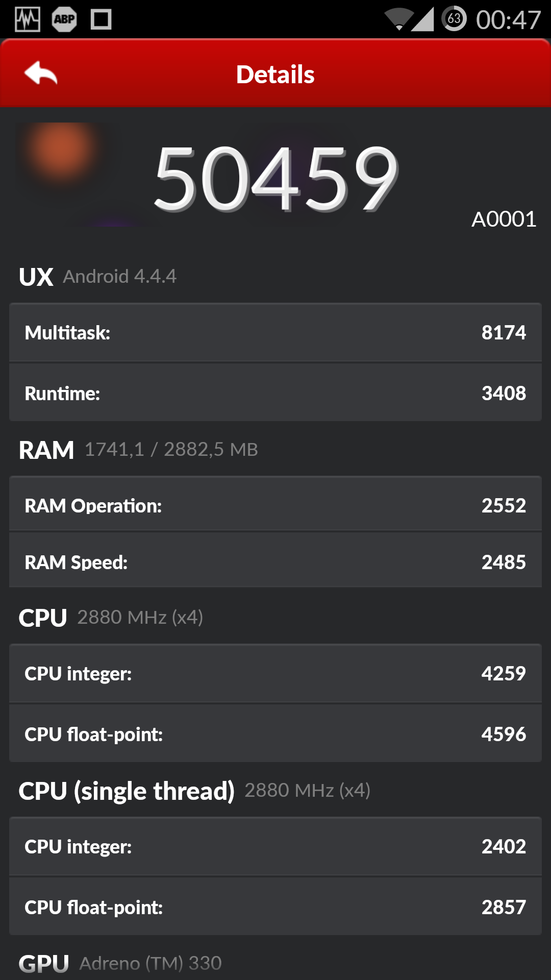Tap the blurred orange avatar image
The width and height of the screenshot is (551, 980).
61,152
